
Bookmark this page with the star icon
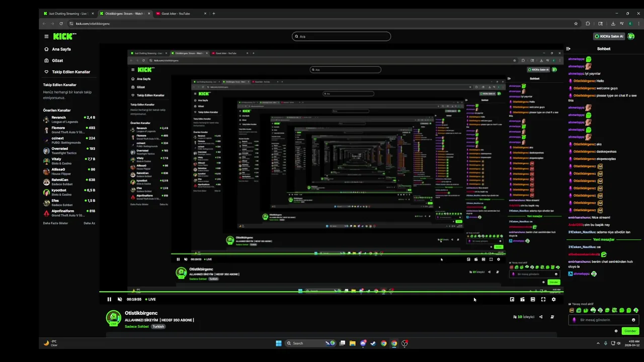point(576,24)
